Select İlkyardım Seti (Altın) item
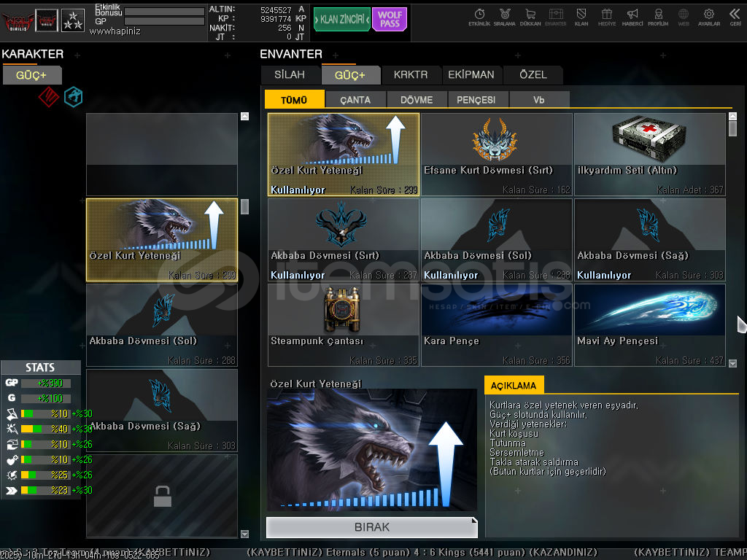This screenshot has width=747, height=560. click(650, 155)
